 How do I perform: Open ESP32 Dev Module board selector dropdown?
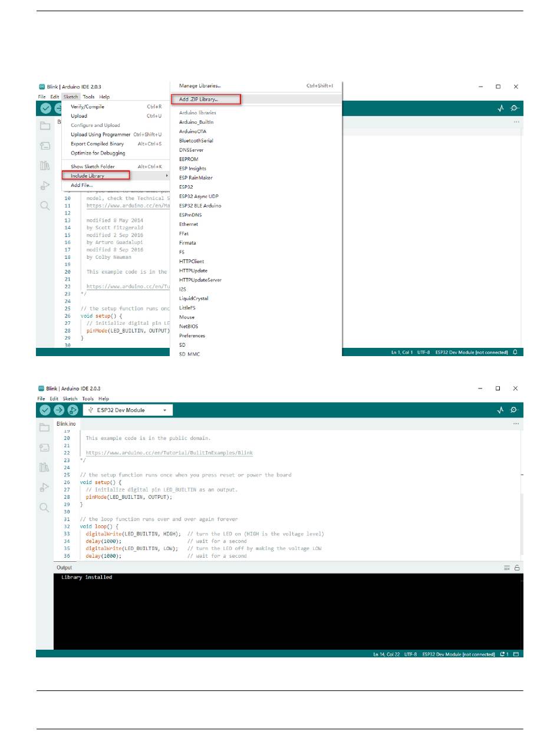(x=128, y=410)
